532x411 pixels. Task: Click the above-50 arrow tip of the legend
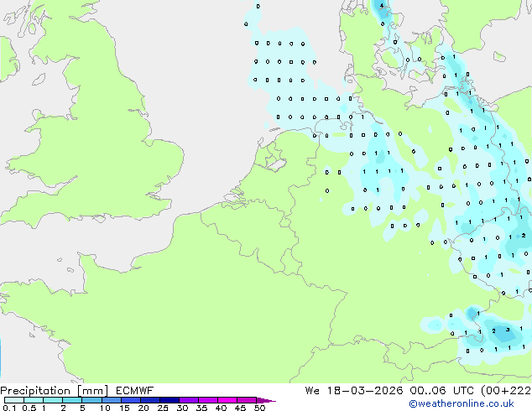pyautogui.click(x=266, y=400)
